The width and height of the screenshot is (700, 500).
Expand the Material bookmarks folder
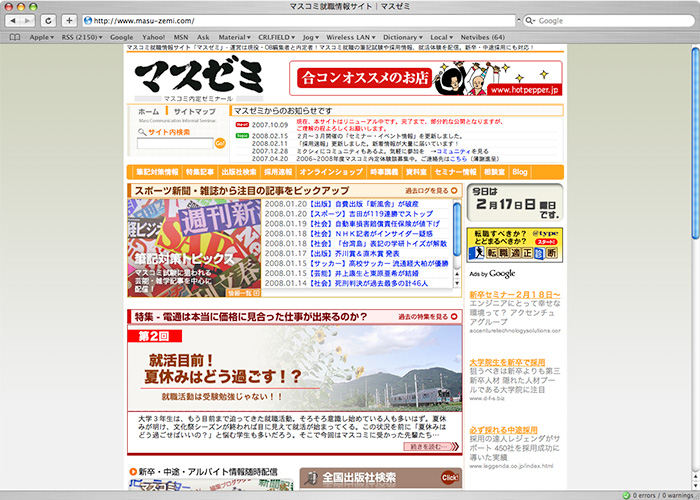click(x=234, y=38)
